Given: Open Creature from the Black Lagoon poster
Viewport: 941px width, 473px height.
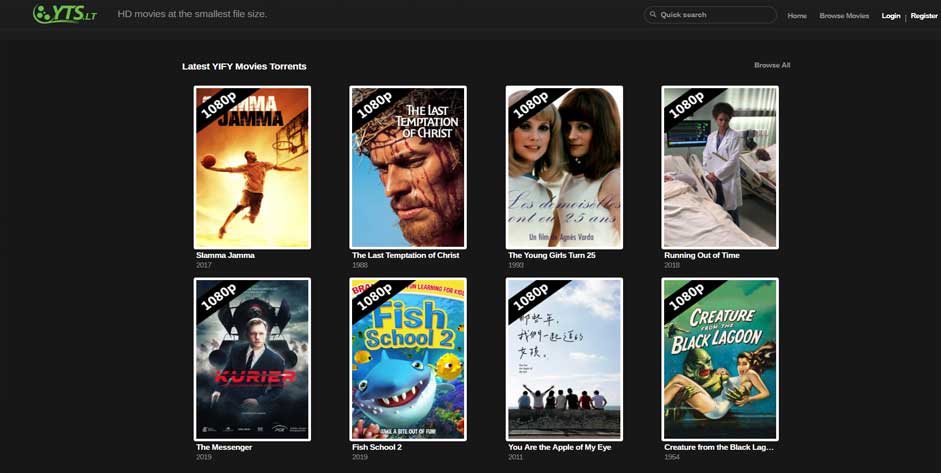Looking at the screenshot, I should 720,360.
